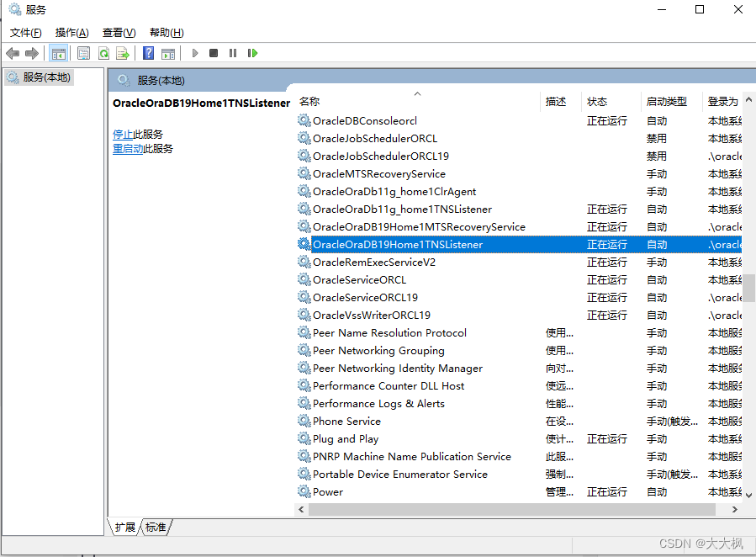Click the vertical scrollbar up arrow
756x557 pixels.
748,100
